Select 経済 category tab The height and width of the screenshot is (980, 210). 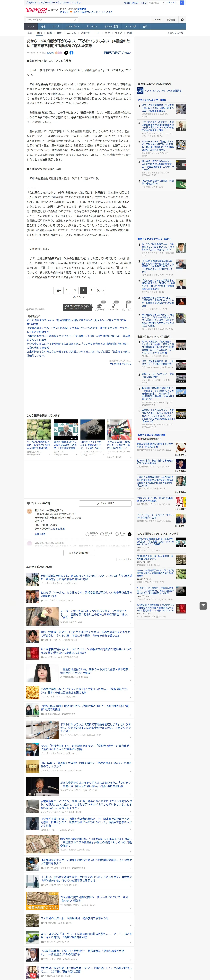point(59,33)
